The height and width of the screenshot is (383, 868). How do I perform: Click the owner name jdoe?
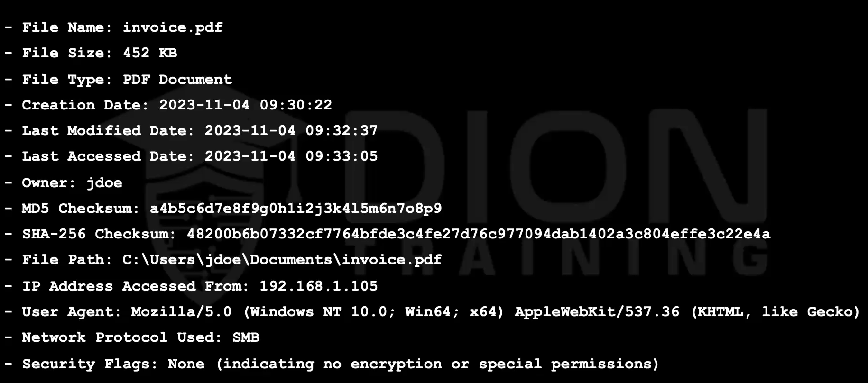[104, 182]
